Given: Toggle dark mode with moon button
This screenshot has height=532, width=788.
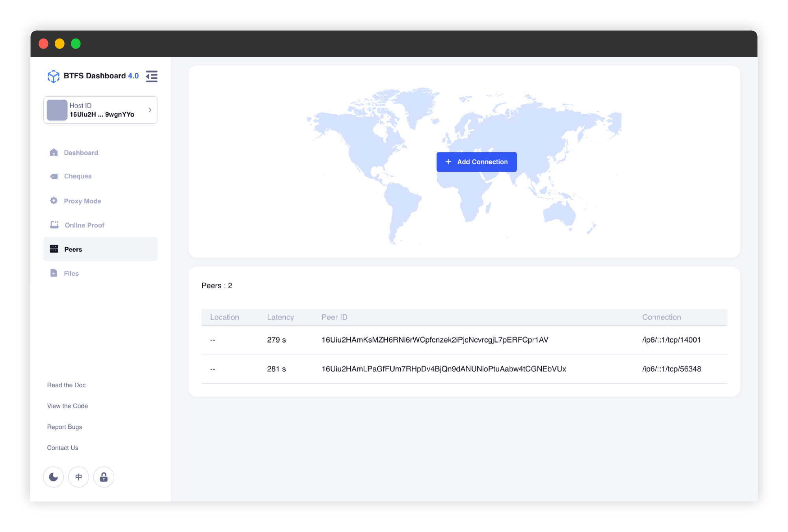Looking at the screenshot, I should coord(54,477).
